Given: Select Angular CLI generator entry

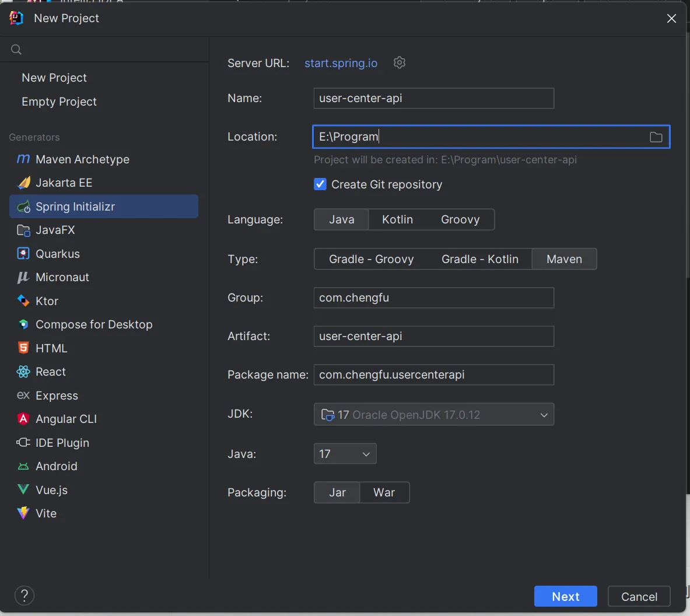Looking at the screenshot, I should (104, 419).
